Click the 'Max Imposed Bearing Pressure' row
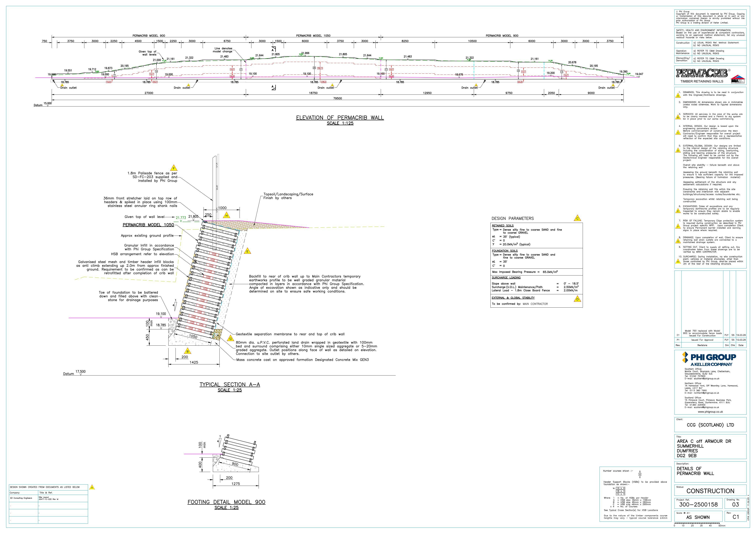 coord(536,272)
